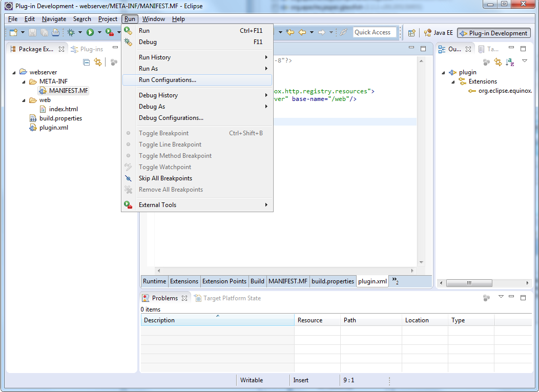Choose Run Configurations... from Run menu

coord(197,80)
